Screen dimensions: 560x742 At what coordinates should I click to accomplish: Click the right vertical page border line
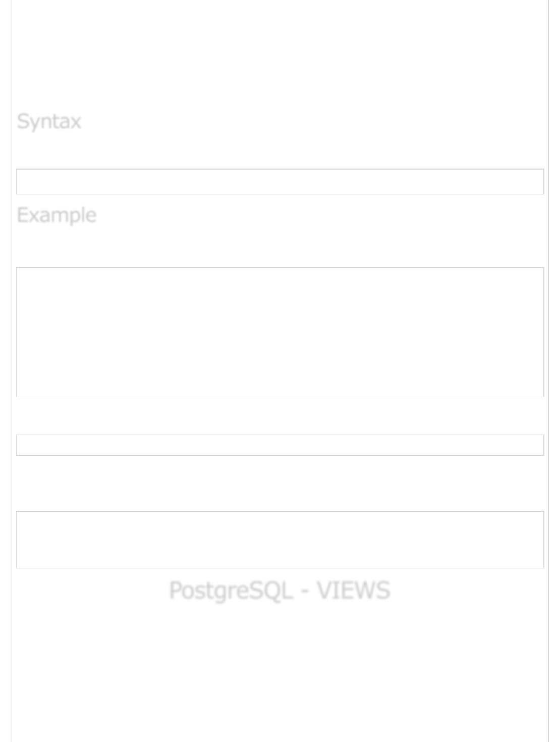pos(548,371)
